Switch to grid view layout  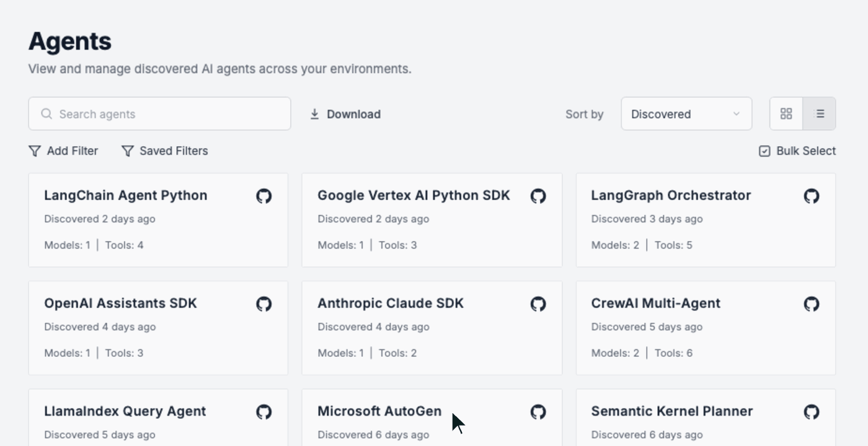[786, 114]
